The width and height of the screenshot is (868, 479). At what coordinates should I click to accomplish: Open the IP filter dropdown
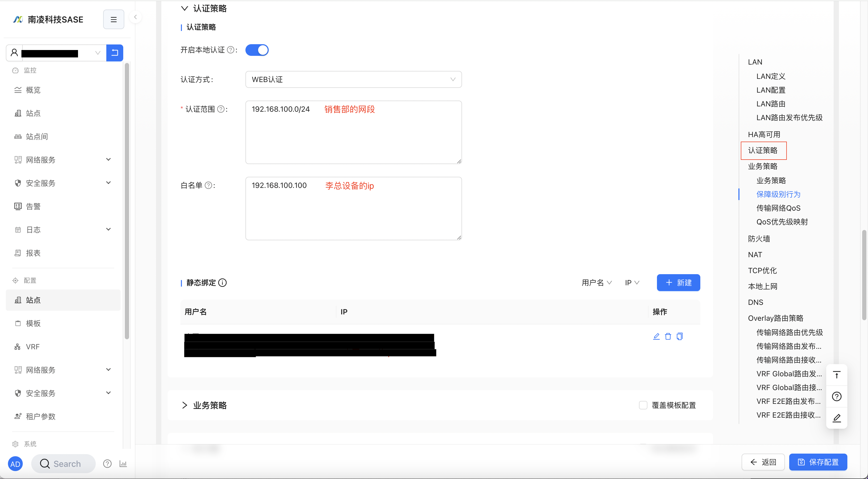coord(632,283)
